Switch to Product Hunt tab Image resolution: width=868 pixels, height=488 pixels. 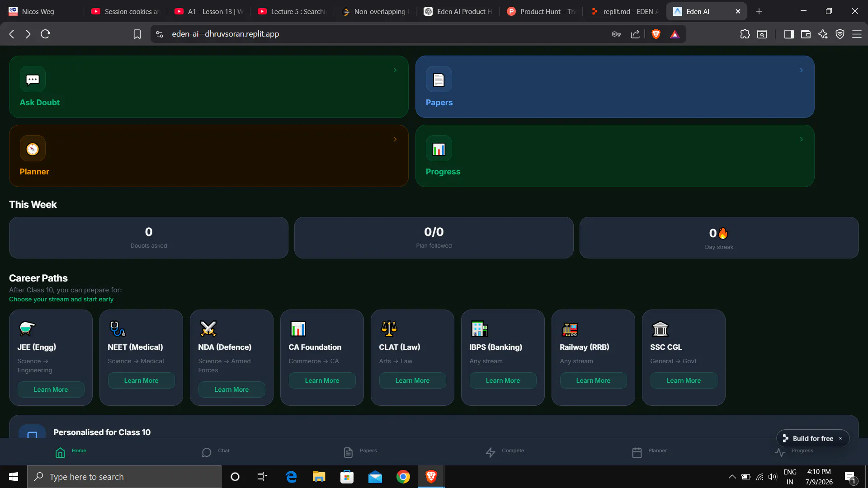coord(541,11)
